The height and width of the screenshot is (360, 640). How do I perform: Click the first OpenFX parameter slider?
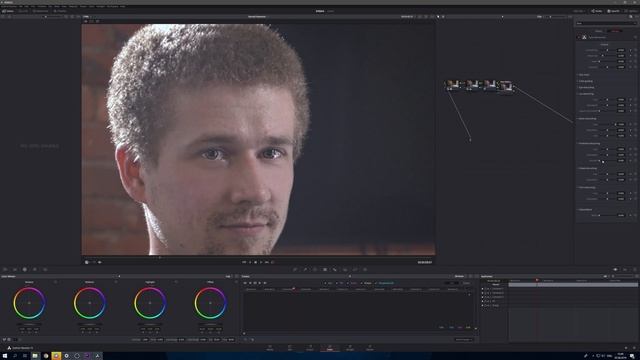[x=607, y=50]
